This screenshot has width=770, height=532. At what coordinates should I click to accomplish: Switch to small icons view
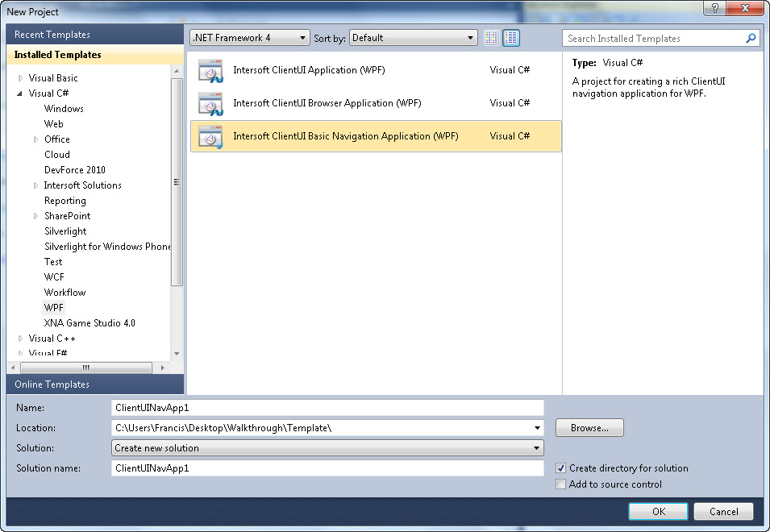pos(492,38)
